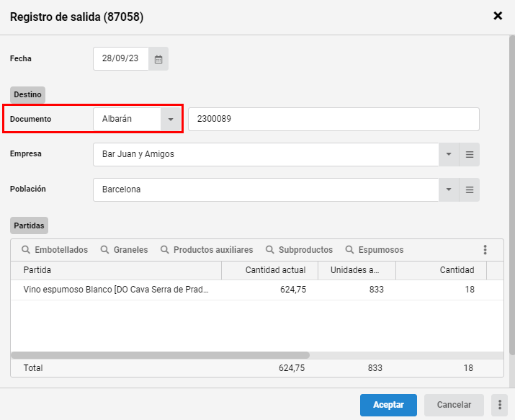This screenshot has width=515, height=420.
Task: Open more options beside Cancelar button
Action: (500, 405)
